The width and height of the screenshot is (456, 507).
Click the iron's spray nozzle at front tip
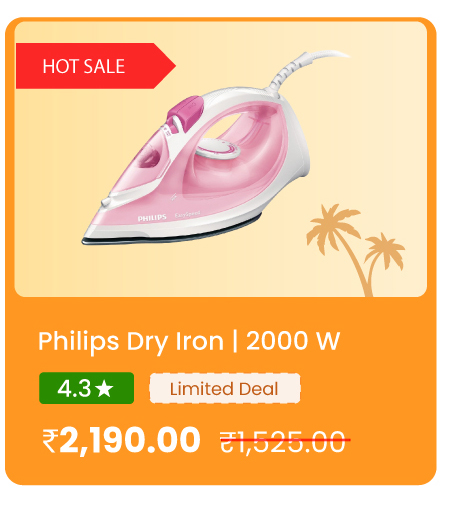[106, 202]
